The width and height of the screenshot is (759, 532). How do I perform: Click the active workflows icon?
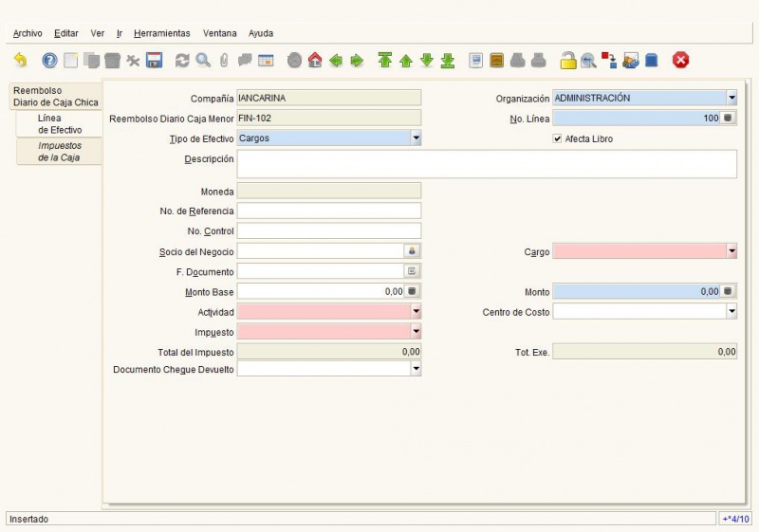tap(609, 61)
